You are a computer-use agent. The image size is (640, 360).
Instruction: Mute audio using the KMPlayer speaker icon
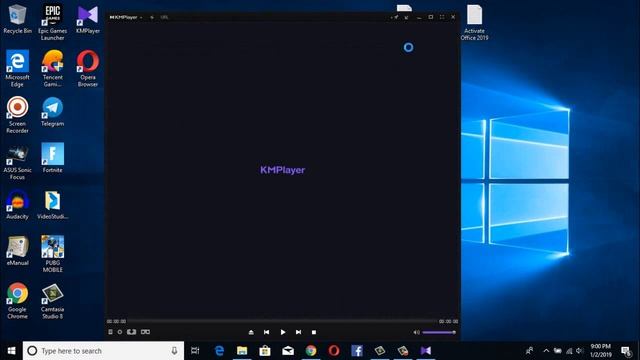pyautogui.click(x=416, y=332)
